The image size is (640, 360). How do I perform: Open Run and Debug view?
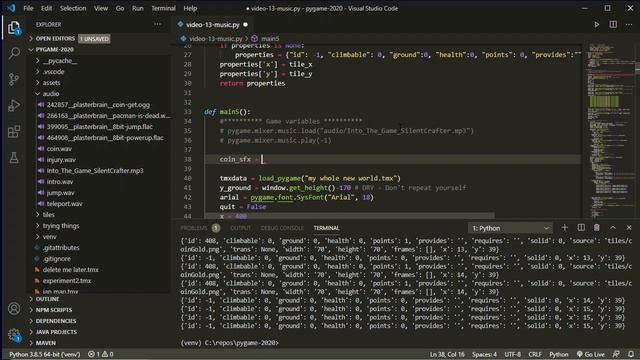tap(14, 105)
